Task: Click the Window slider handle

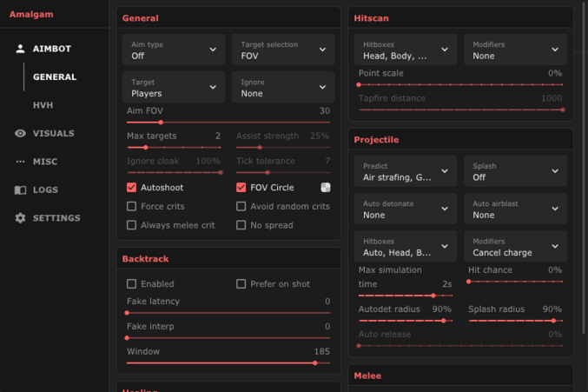Action: click(x=315, y=363)
